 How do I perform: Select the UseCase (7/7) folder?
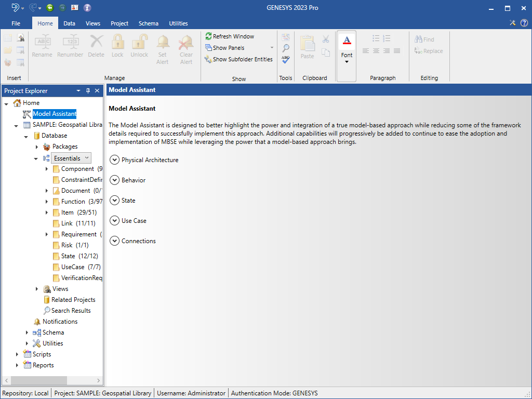point(81,267)
